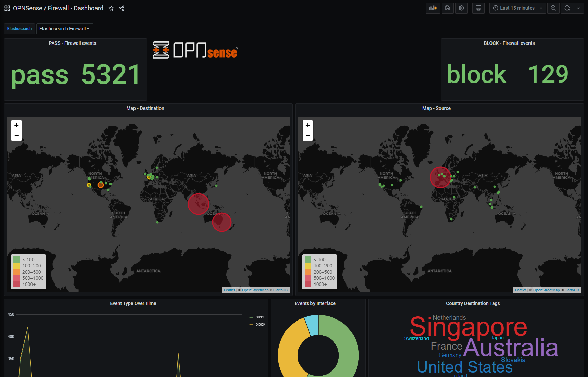588x377 pixels.
Task: Save the dashboard
Action: click(448, 8)
